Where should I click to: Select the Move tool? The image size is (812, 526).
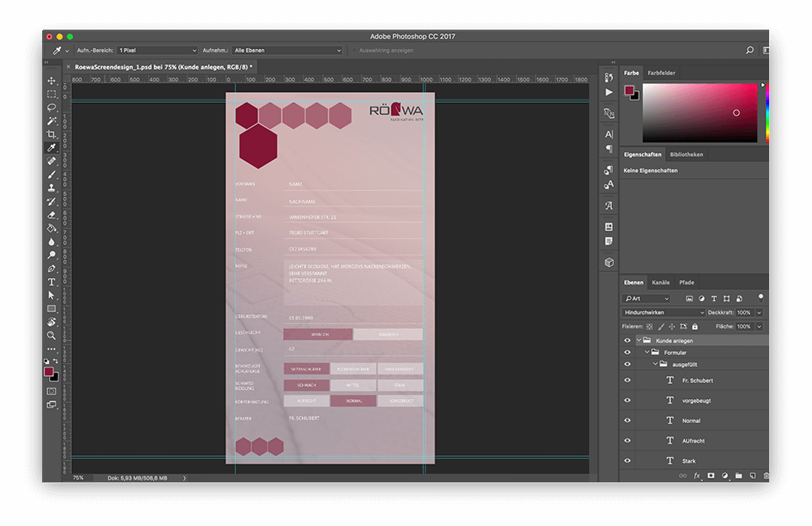(51, 80)
